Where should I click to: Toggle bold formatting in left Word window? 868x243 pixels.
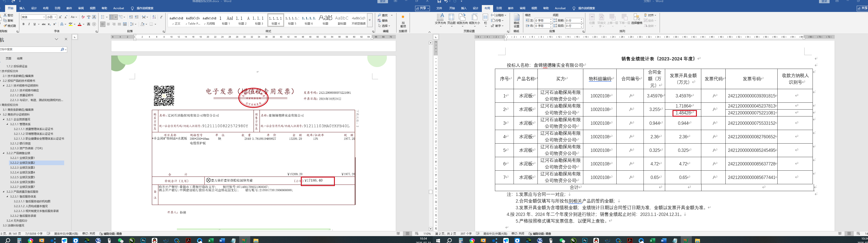click(23, 24)
